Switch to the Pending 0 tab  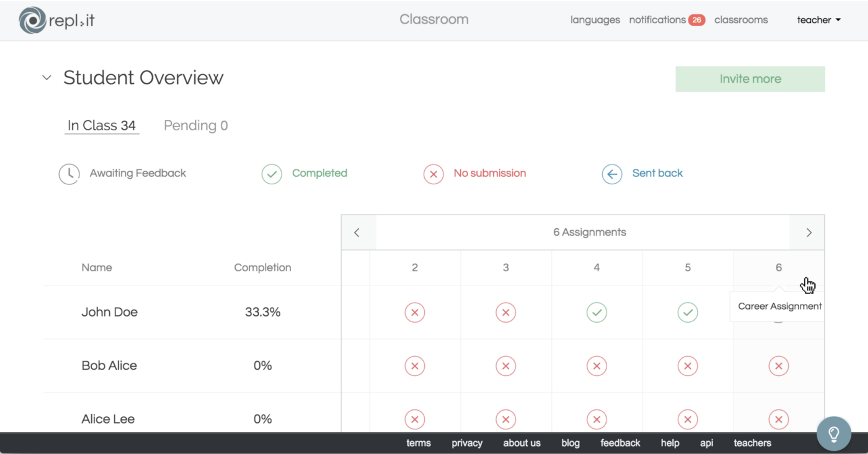tap(196, 126)
